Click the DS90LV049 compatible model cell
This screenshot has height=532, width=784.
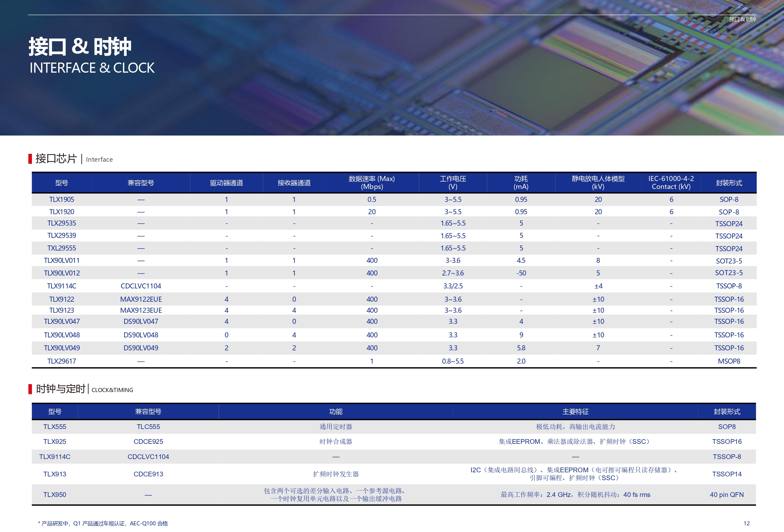tap(141, 348)
